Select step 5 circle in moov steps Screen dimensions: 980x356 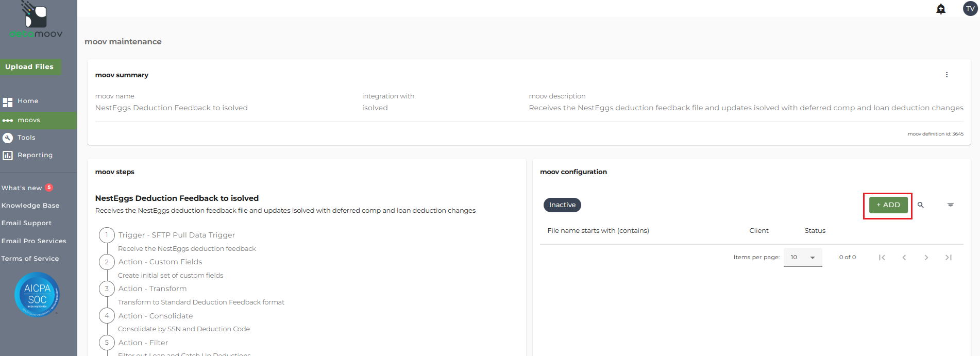pos(107,343)
